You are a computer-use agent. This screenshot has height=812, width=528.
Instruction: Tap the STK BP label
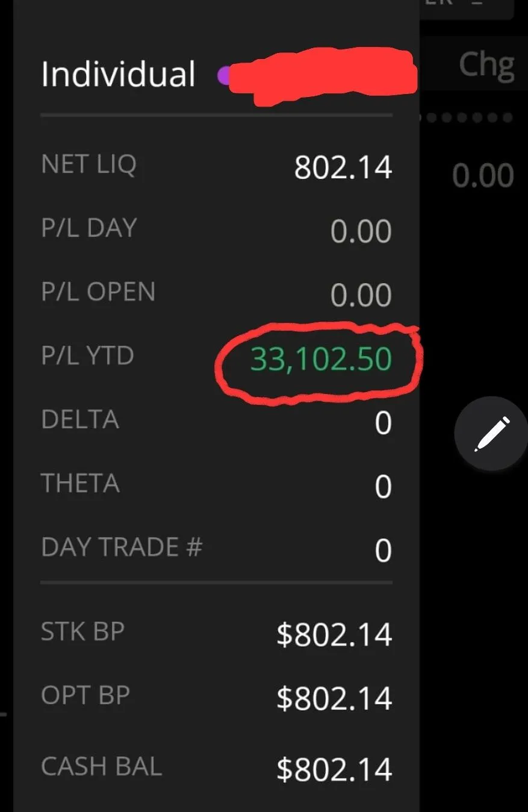82,631
